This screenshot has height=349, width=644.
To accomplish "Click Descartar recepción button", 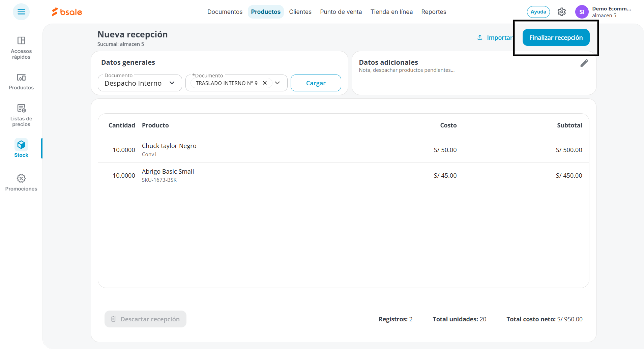I will [145, 319].
